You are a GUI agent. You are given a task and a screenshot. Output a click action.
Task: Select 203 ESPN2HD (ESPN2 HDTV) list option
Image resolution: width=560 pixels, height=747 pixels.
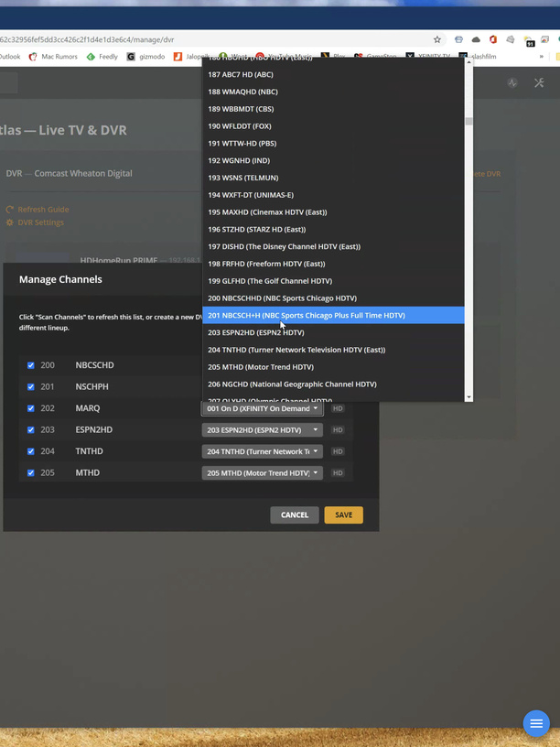(333, 332)
